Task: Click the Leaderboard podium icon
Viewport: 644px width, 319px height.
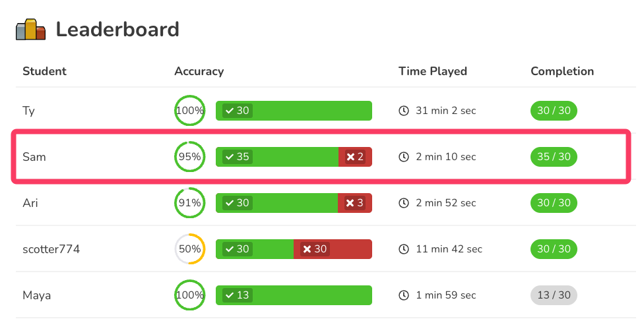Action: point(30,30)
